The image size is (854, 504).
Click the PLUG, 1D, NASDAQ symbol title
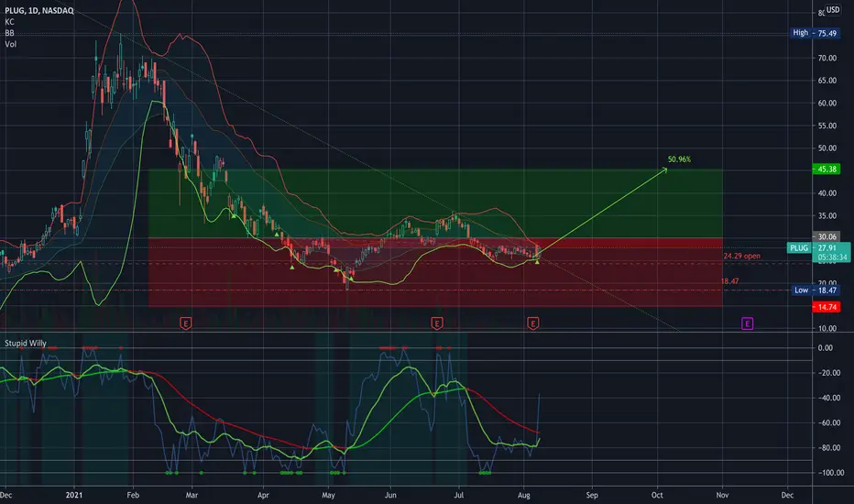39,11
